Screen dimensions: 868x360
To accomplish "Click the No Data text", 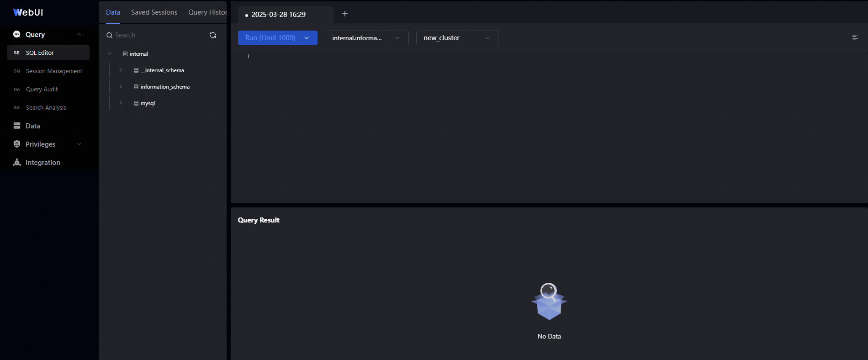I will click(549, 336).
